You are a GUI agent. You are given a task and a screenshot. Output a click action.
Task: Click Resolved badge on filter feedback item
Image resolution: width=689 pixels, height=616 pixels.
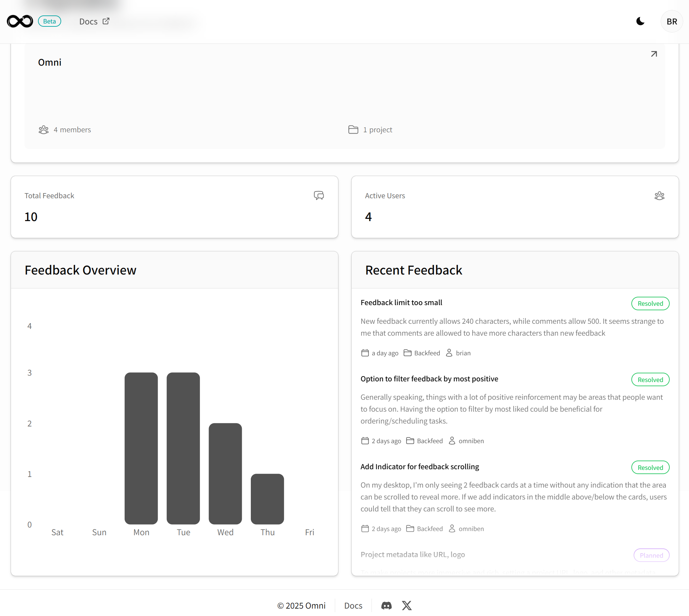click(x=650, y=380)
